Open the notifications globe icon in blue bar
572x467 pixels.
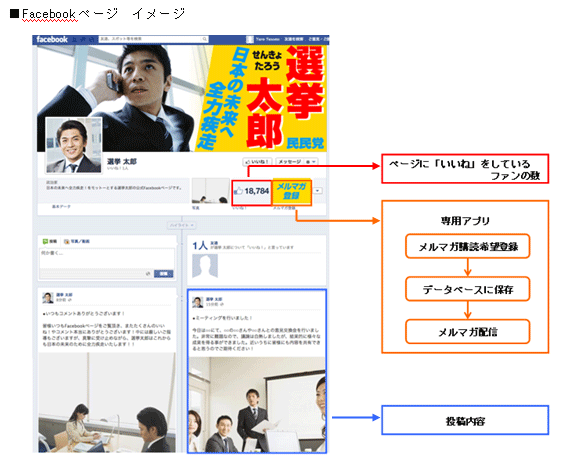click(x=92, y=39)
